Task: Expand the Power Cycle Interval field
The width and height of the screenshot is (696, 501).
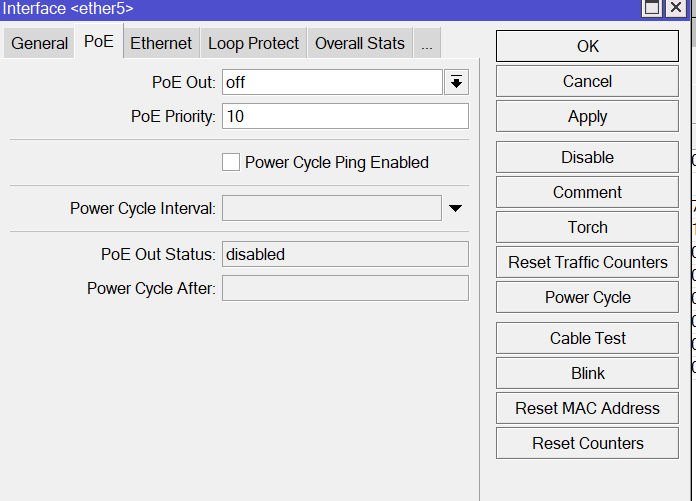Action: (x=455, y=208)
